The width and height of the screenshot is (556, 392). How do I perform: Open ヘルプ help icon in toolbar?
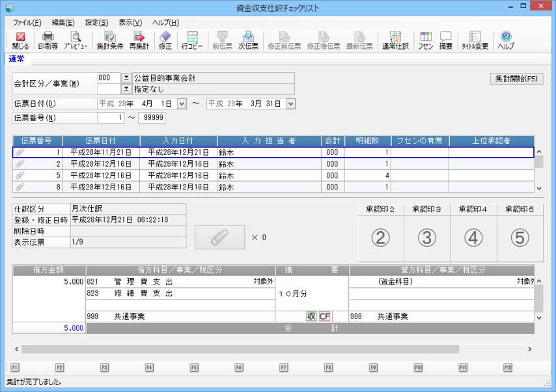tap(506, 40)
